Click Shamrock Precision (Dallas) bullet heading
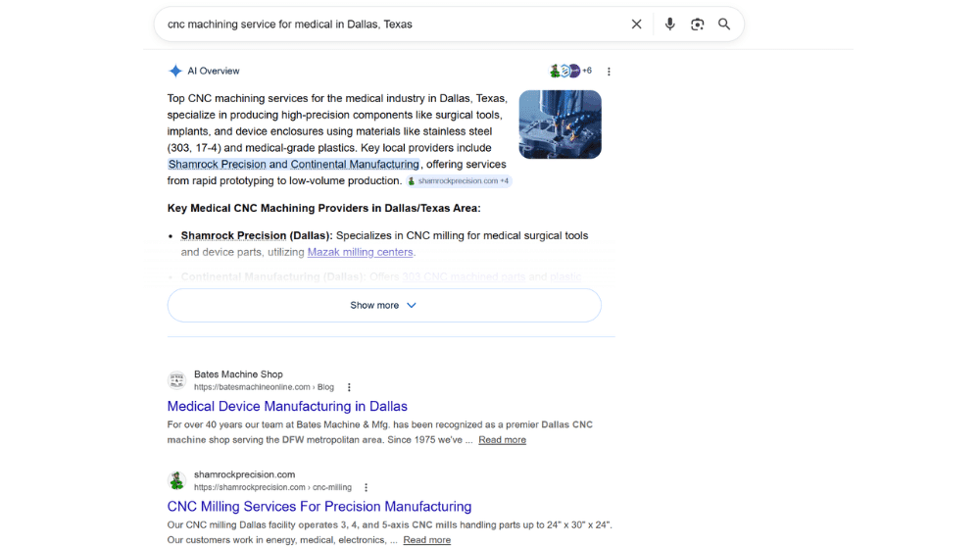The height and width of the screenshot is (547, 980). coord(257,235)
